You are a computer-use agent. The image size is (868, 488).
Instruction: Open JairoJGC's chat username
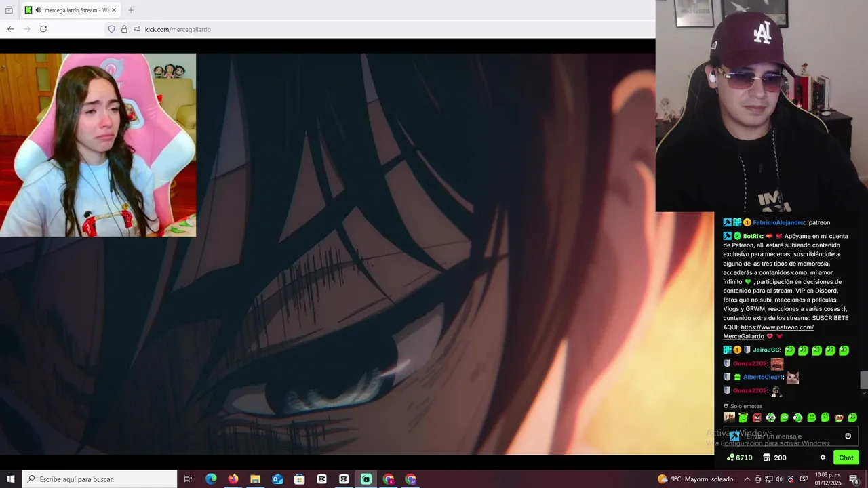click(x=766, y=350)
